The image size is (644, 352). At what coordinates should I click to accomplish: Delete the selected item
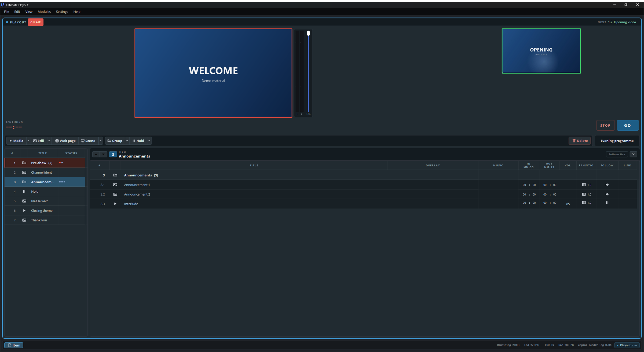[x=580, y=141]
